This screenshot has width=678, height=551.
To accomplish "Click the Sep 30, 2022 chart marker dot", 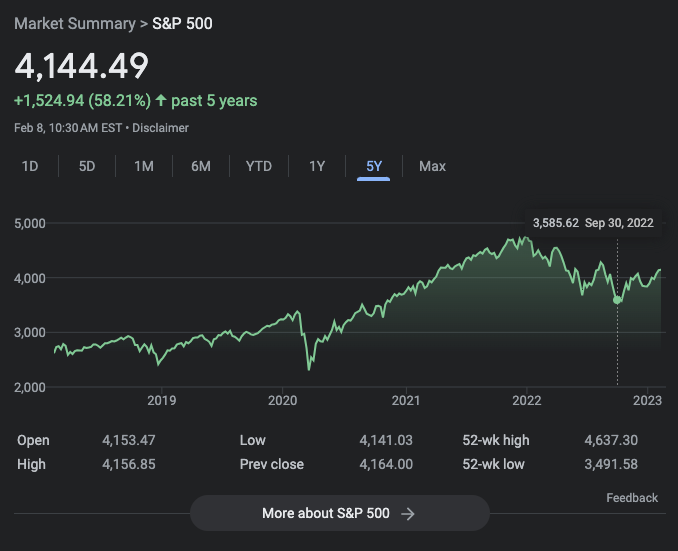I will [617, 300].
